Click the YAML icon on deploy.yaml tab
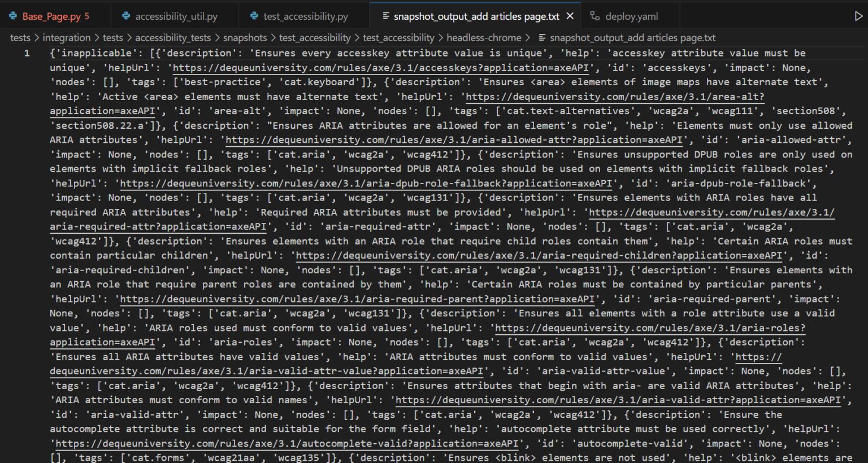868x463 pixels. (x=594, y=16)
